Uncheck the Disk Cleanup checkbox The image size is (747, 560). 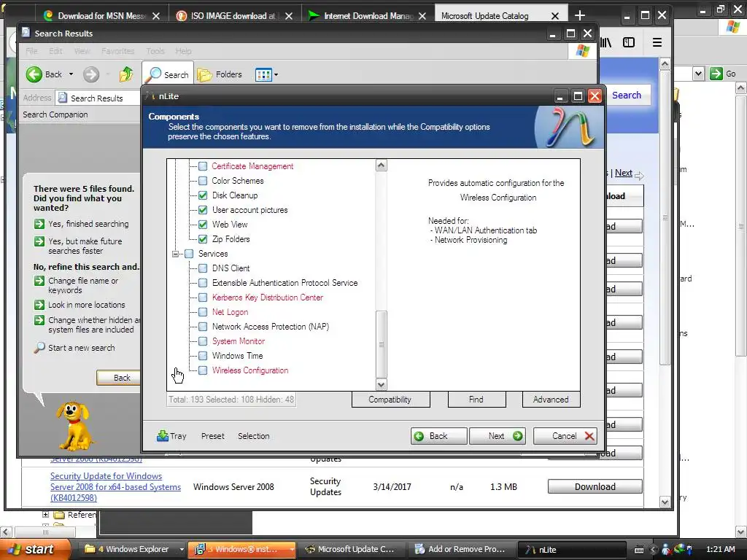203,195
